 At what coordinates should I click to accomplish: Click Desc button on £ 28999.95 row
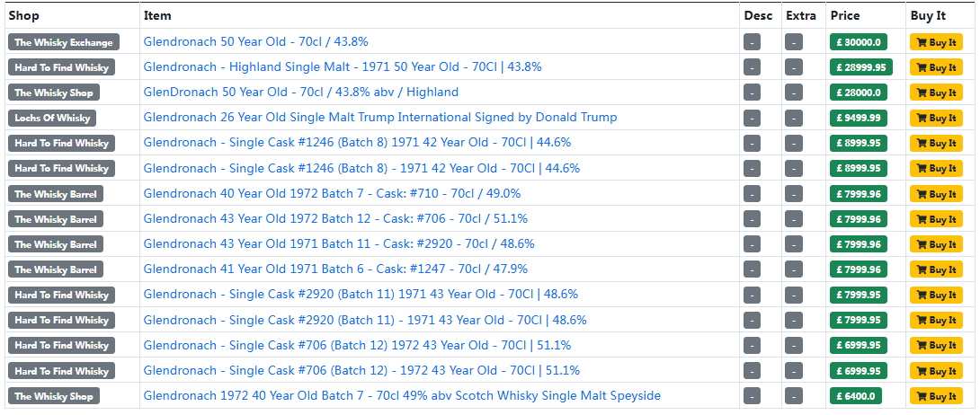click(x=752, y=67)
